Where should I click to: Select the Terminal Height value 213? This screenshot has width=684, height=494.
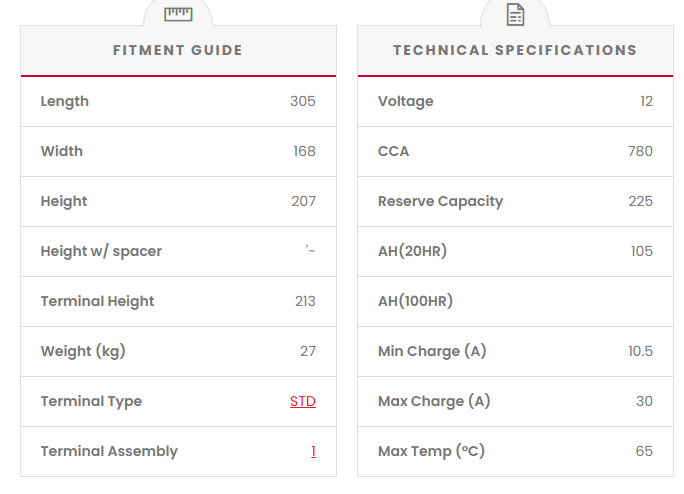pyautogui.click(x=305, y=301)
